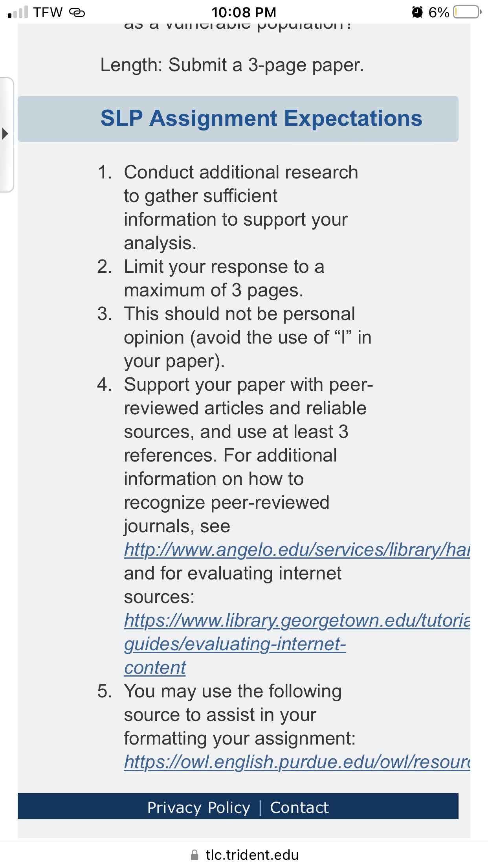
Task: Click the 'content' link text
Action: pyautogui.click(x=155, y=668)
